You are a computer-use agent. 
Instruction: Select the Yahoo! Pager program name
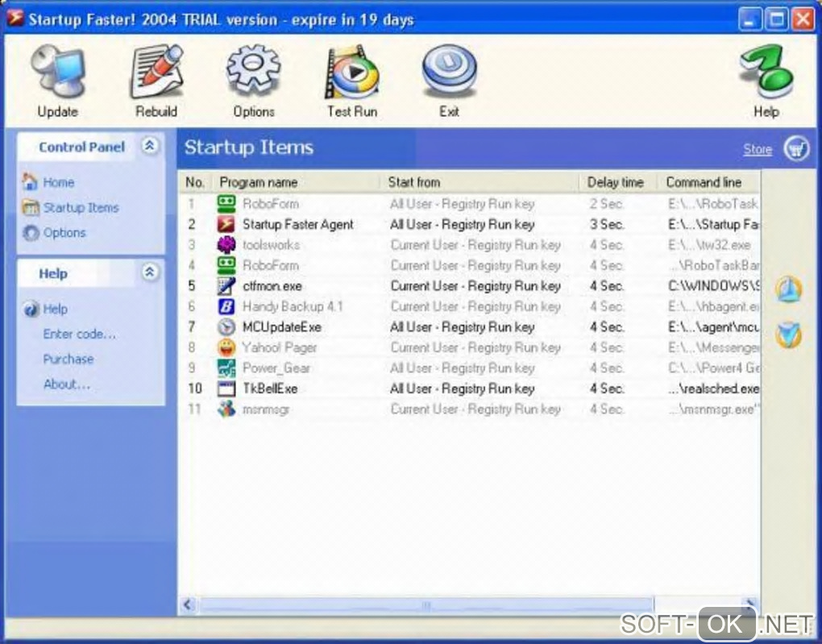click(x=280, y=347)
